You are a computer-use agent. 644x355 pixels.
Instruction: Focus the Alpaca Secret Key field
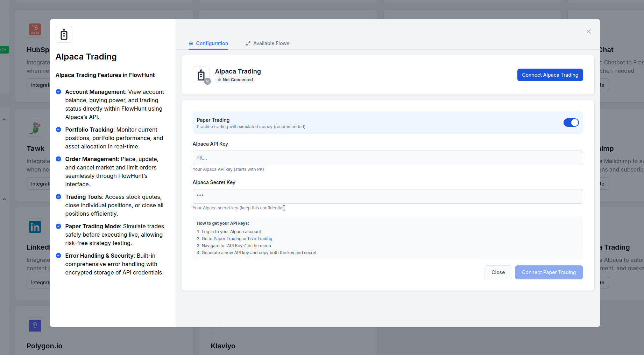[388, 196]
